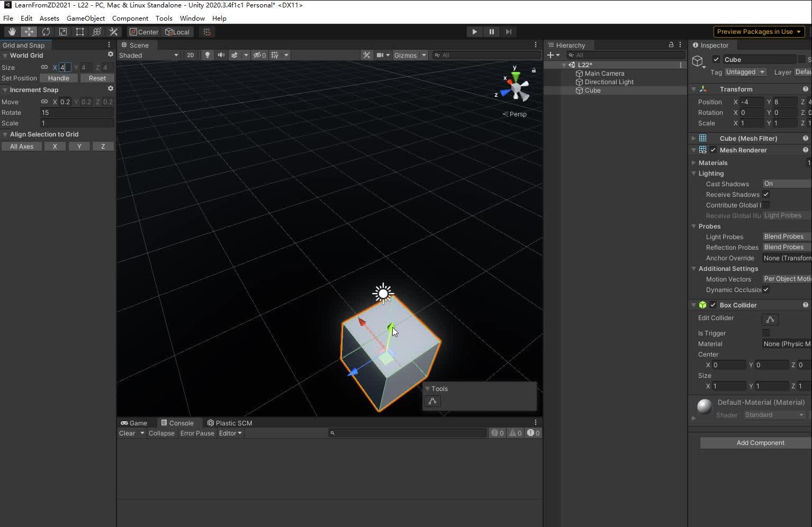
Task: Select the Scale tool
Action: (62, 32)
